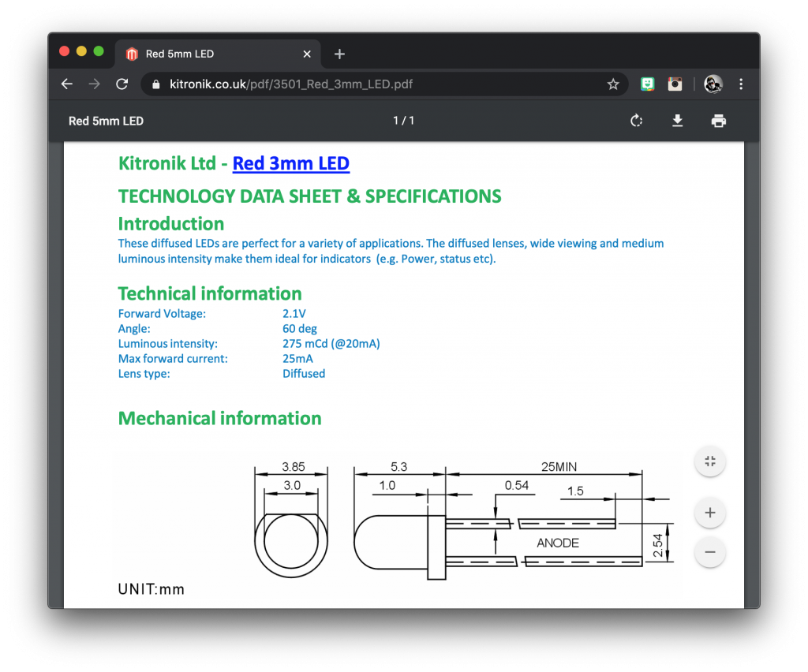808x672 pixels.
Task: Click the Luminous intensity label
Action: [168, 343]
